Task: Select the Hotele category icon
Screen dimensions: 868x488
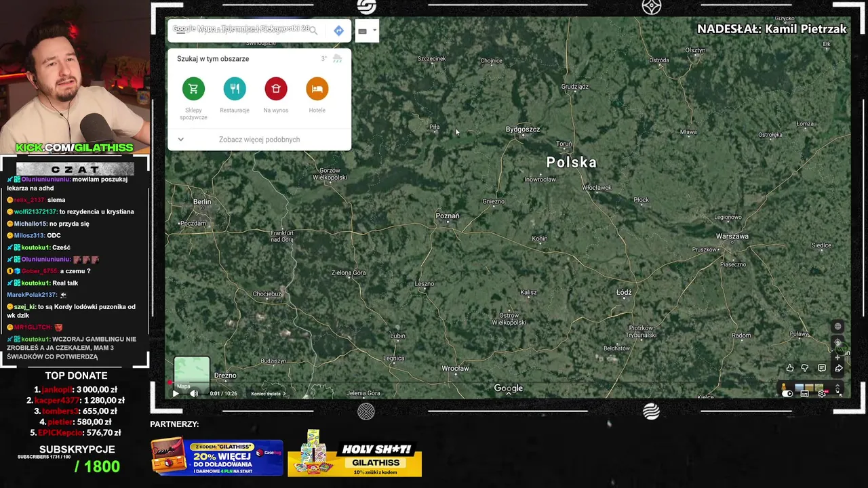Action: pos(317,89)
